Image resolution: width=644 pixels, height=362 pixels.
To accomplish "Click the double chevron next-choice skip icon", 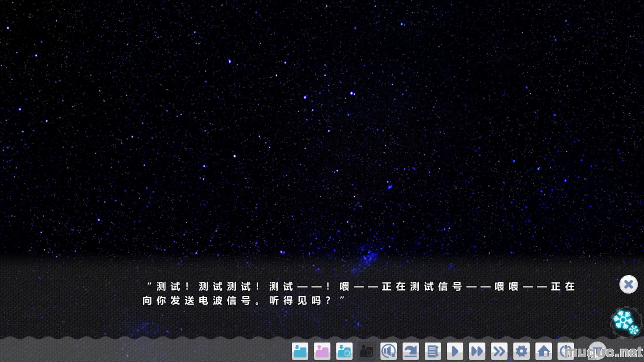I will tap(499, 351).
